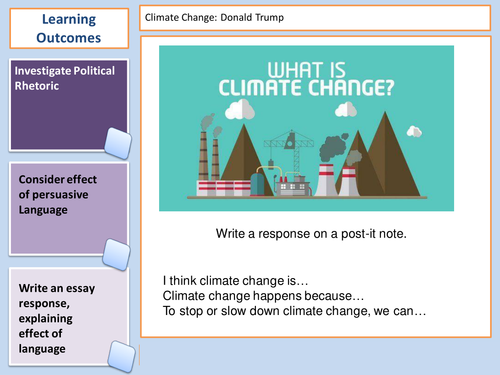Click the 'Consider effect of persuasive Language' box
Image resolution: width=500 pixels, height=375 pixels.
(x=69, y=209)
